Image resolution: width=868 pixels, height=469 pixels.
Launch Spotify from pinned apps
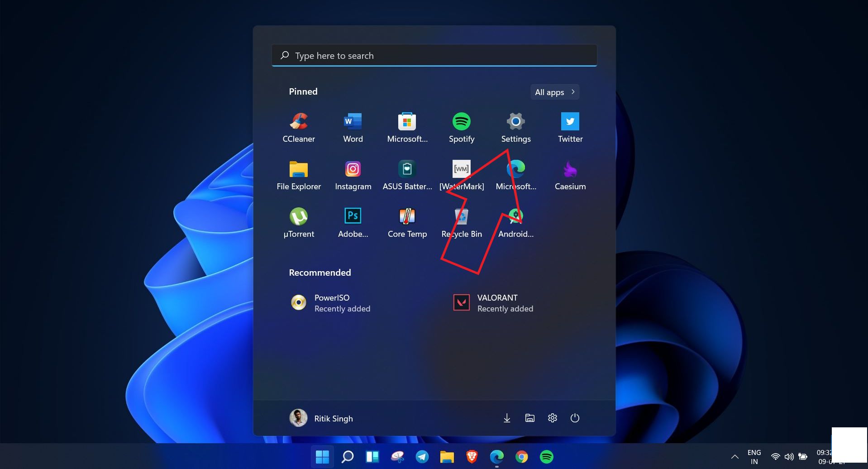462,128
